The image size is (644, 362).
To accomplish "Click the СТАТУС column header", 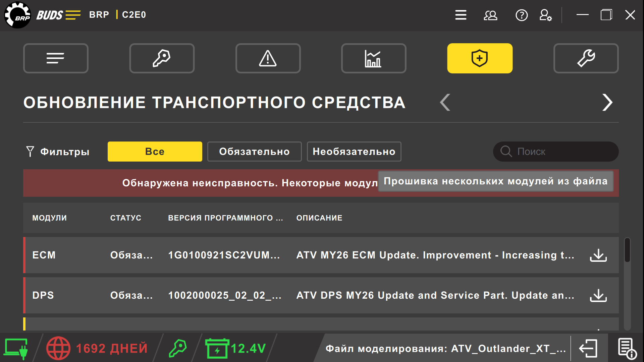I will (126, 218).
